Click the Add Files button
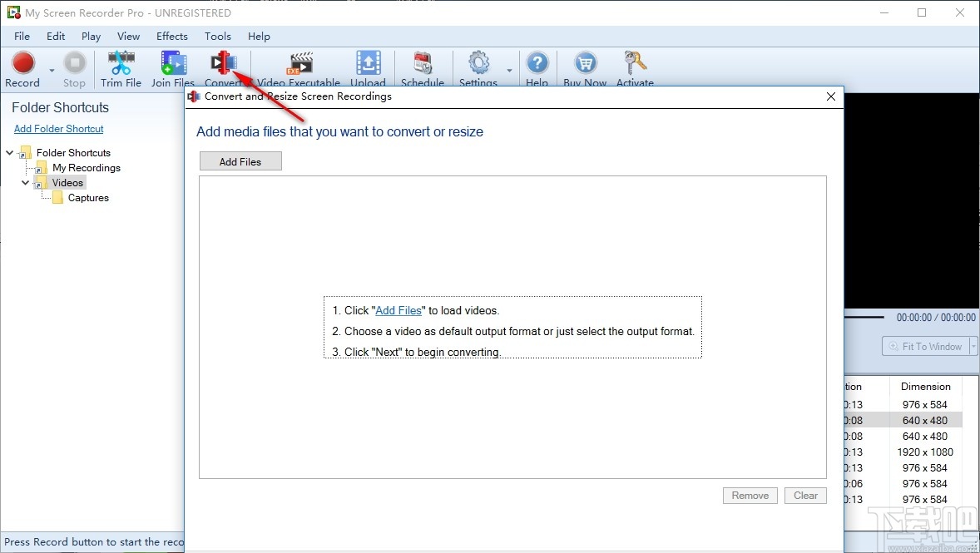Image resolution: width=980 pixels, height=553 pixels. point(240,161)
